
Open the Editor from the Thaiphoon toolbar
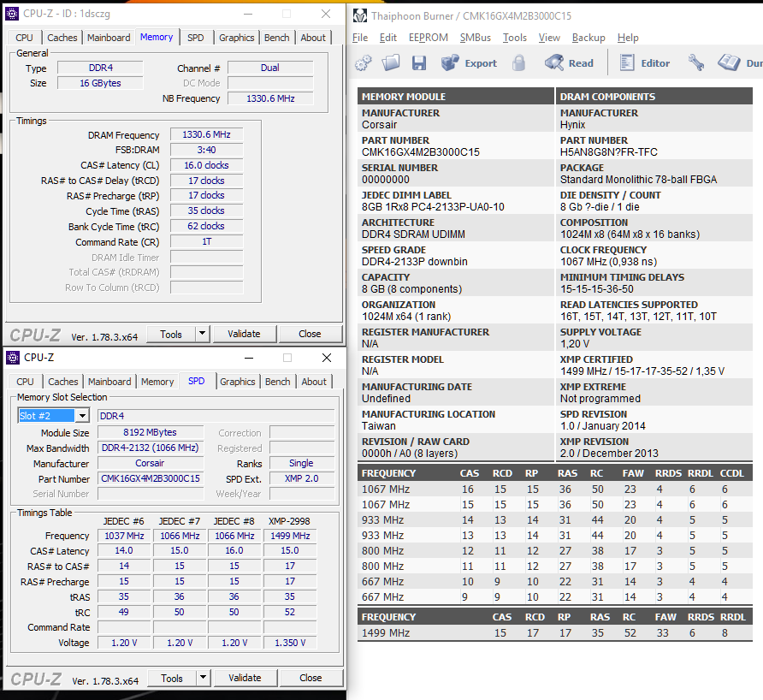pyautogui.click(x=645, y=62)
